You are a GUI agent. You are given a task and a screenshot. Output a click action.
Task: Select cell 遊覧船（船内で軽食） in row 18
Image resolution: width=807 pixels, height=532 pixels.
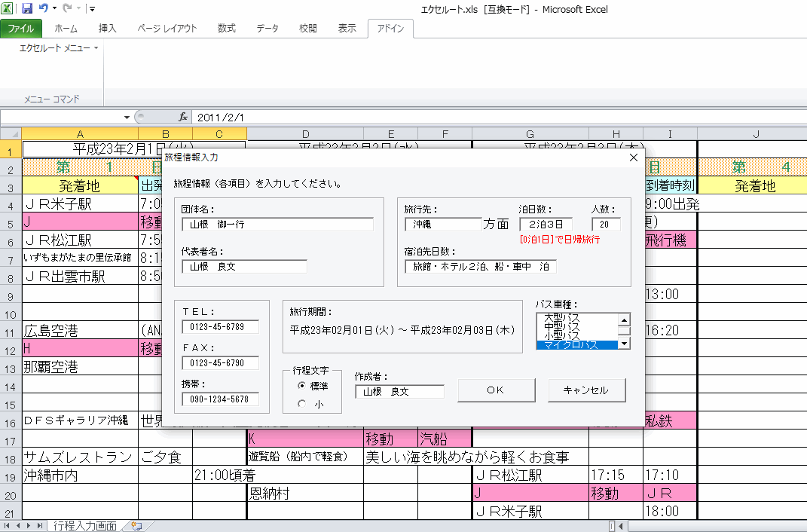[305, 457]
